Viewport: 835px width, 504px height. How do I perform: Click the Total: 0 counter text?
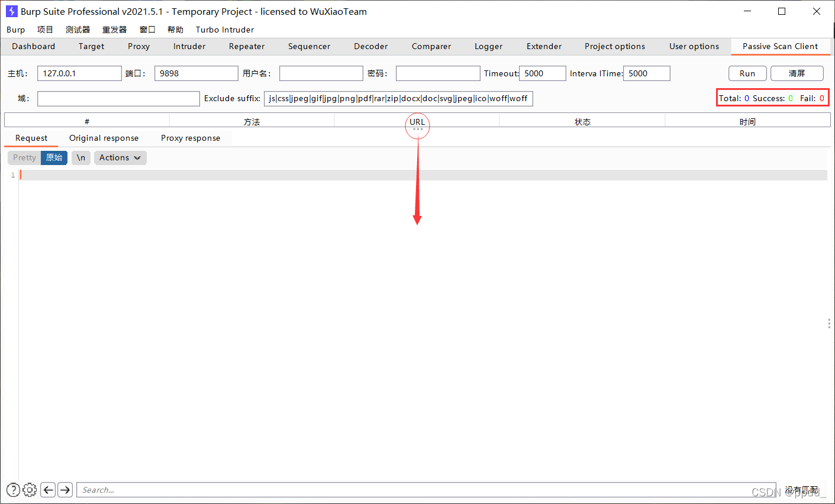(x=734, y=98)
